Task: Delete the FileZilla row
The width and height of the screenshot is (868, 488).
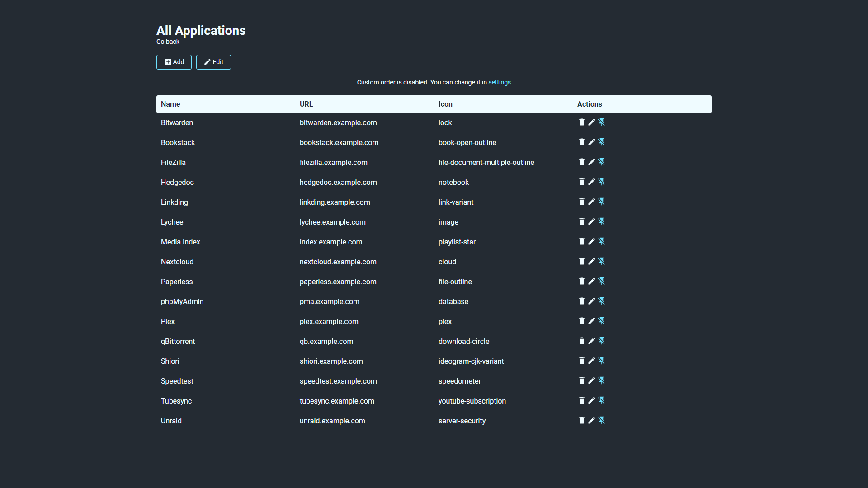Action: click(x=582, y=162)
